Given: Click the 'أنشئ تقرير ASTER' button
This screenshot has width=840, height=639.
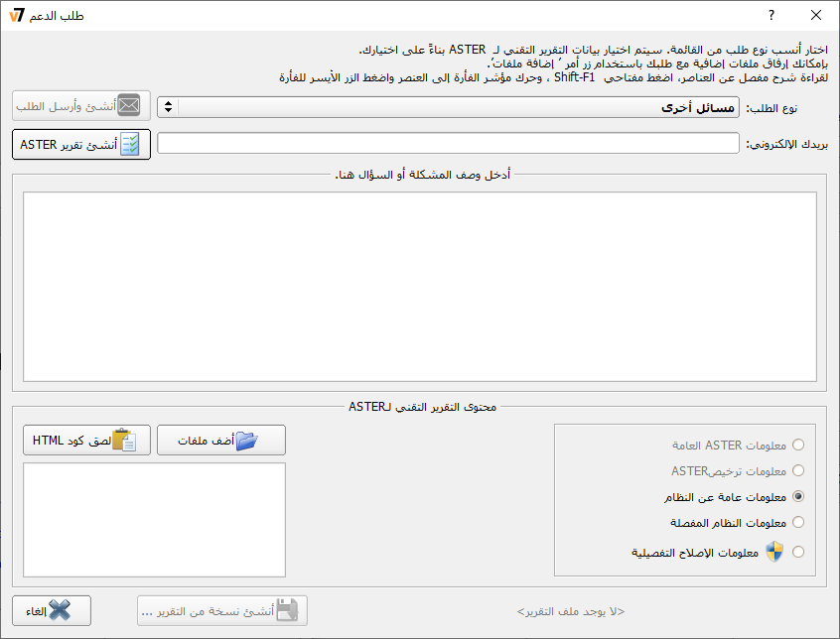Looking at the screenshot, I should (81, 145).
